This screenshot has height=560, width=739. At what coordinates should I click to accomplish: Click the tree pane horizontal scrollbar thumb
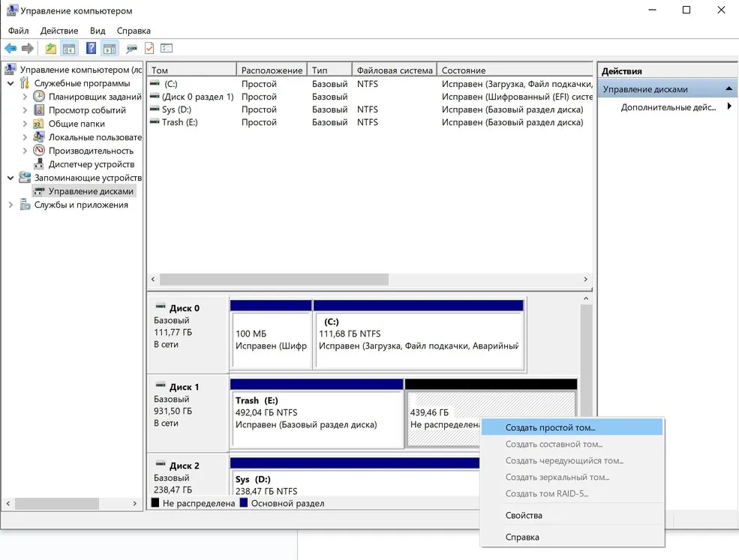tap(57, 504)
